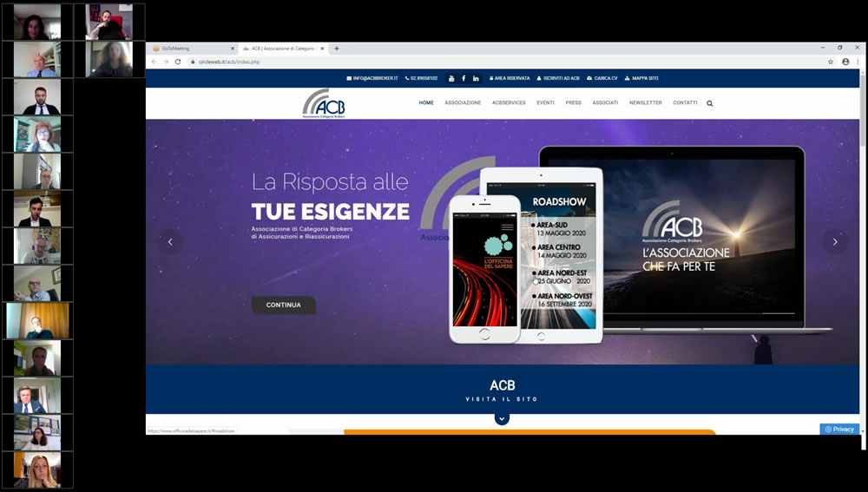Viewport: 868px width, 492px height.
Task: Open the AREA RISERVATA link
Action: (510, 79)
